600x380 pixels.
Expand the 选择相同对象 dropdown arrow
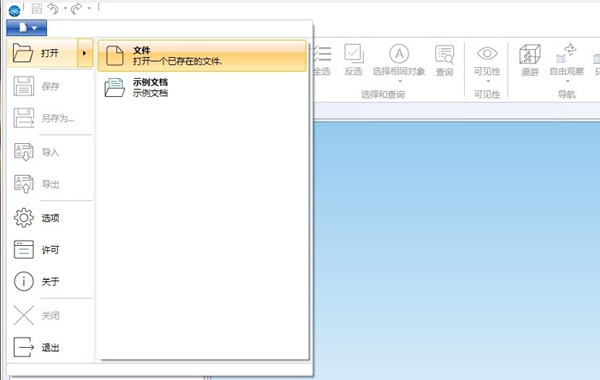coord(400,81)
